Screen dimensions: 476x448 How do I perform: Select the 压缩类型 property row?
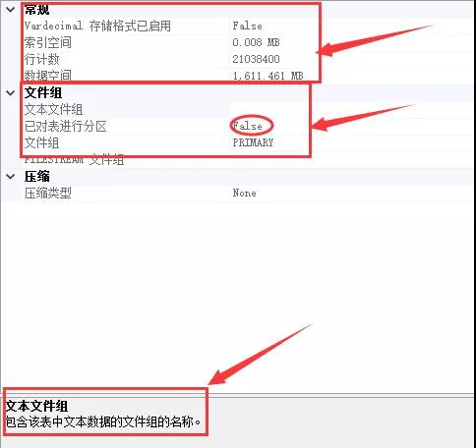[238, 194]
